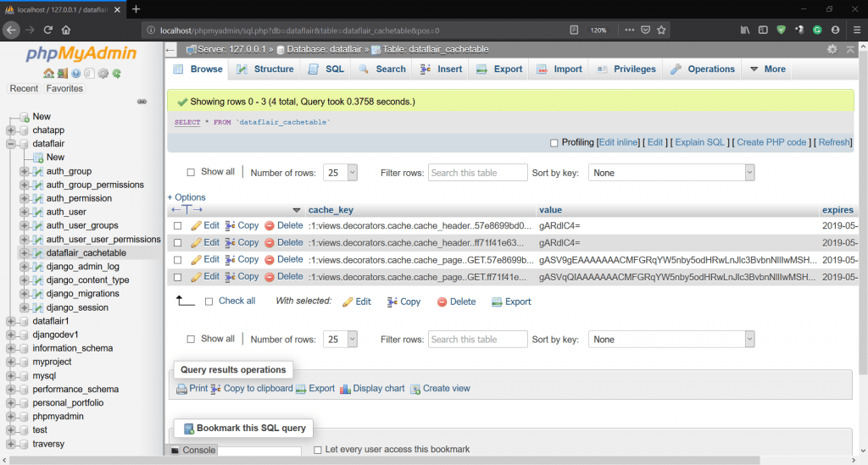Select checkbox for cache_page..GET.ff71f41e row
Image resolution: width=868 pixels, height=465 pixels.
(178, 277)
